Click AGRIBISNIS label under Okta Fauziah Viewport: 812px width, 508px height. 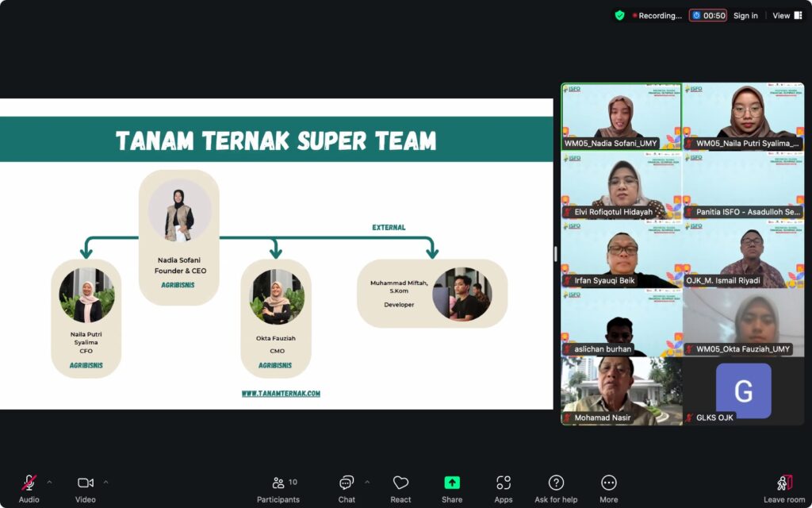click(275, 365)
